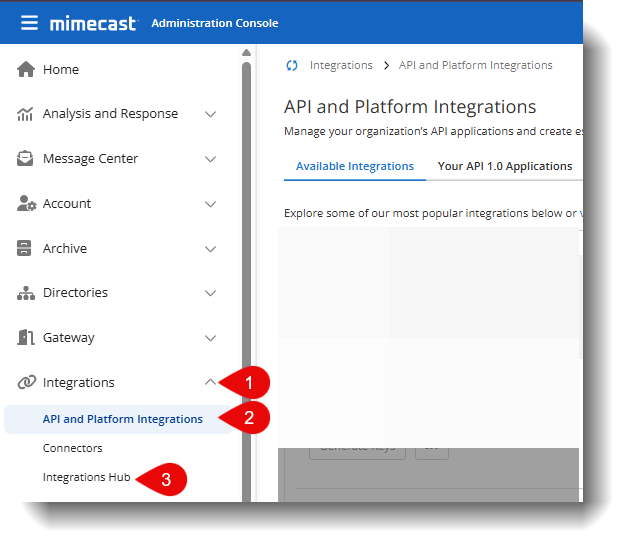Image resolution: width=633 pixels, height=552 pixels.
Task: Click the Administration Console title
Action: coord(215,23)
